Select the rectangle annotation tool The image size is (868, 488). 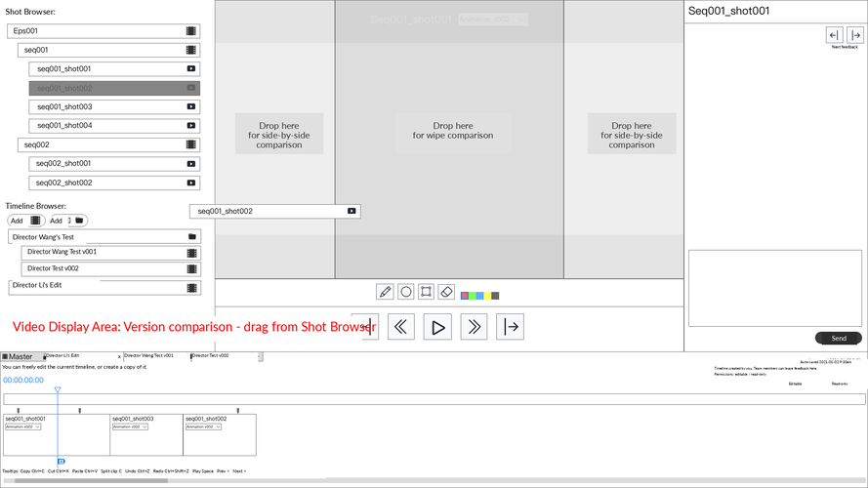coord(427,292)
